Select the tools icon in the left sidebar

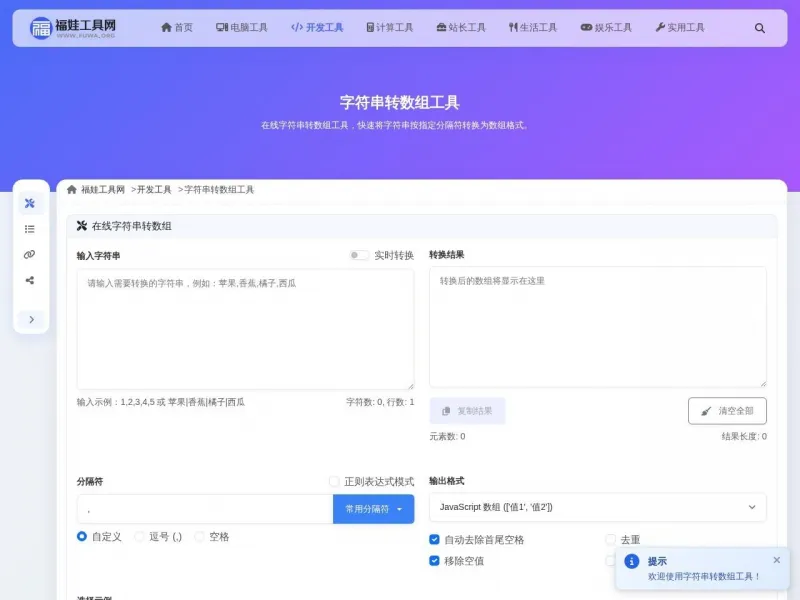pyautogui.click(x=30, y=203)
